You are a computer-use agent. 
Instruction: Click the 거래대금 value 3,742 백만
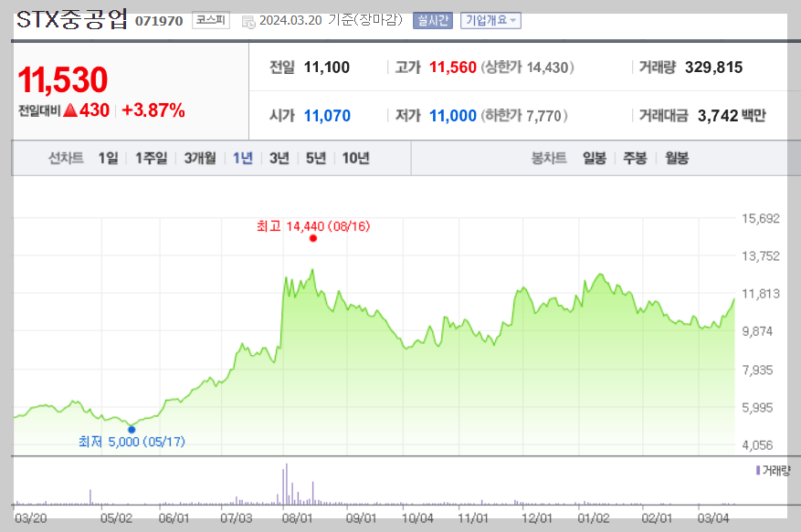[x=732, y=116]
